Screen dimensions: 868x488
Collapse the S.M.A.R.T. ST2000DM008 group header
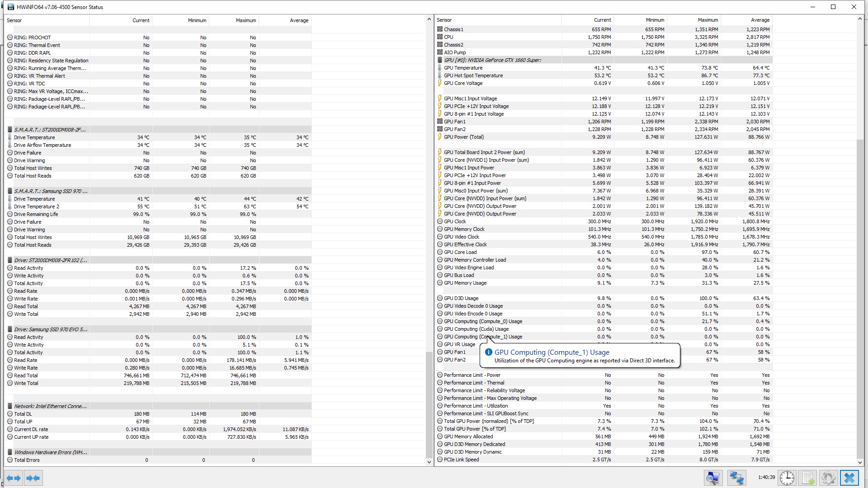(49, 130)
